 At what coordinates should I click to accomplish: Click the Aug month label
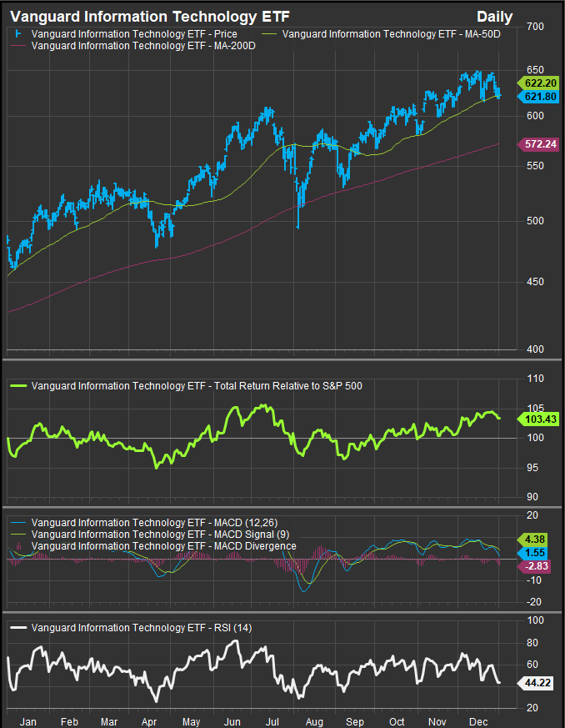[314, 721]
